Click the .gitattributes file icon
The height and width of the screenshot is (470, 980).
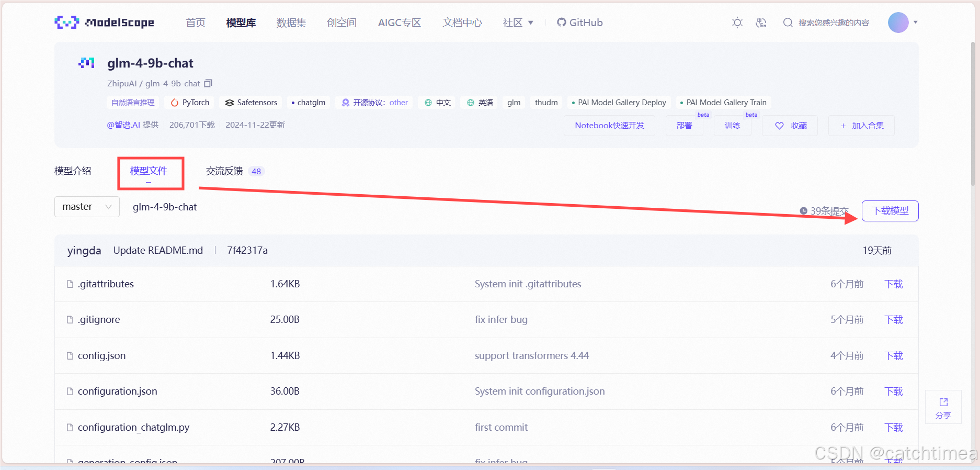[x=70, y=284]
